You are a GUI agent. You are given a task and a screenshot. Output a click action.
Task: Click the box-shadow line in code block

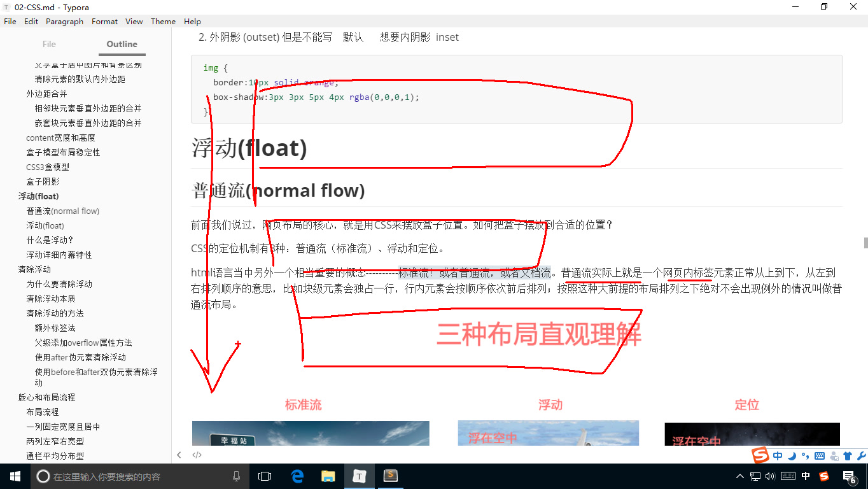point(316,97)
